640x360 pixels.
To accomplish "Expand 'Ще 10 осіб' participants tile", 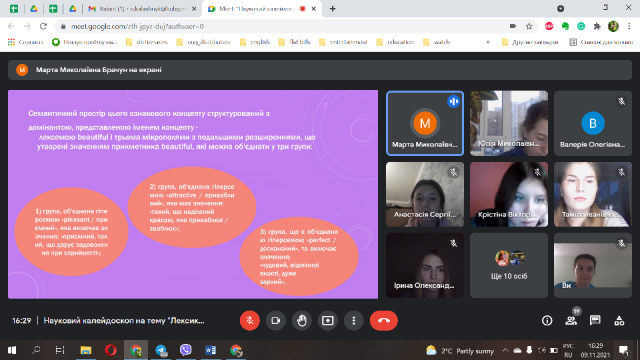I will pyautogui.click(x=509, y=265).
